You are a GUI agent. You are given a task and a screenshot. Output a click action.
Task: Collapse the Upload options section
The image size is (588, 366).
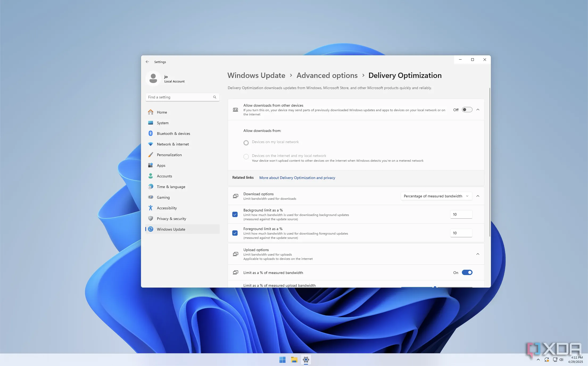point(478,254)
